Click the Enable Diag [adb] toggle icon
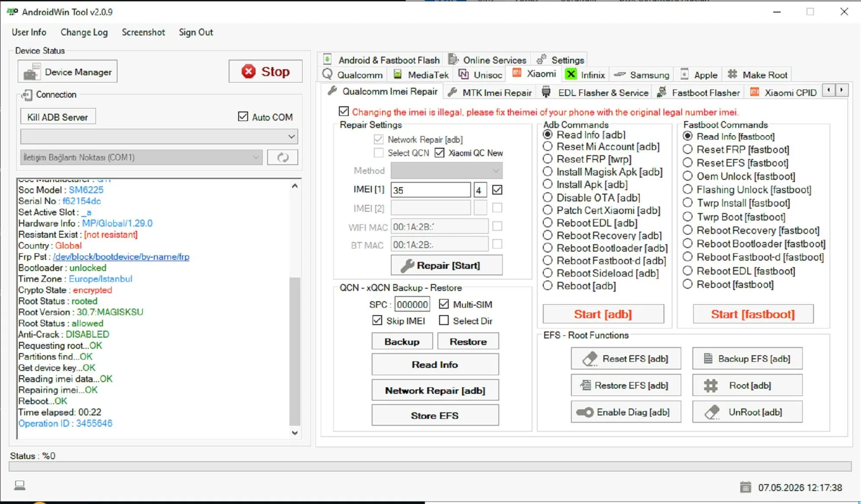 tap(585, 412)
